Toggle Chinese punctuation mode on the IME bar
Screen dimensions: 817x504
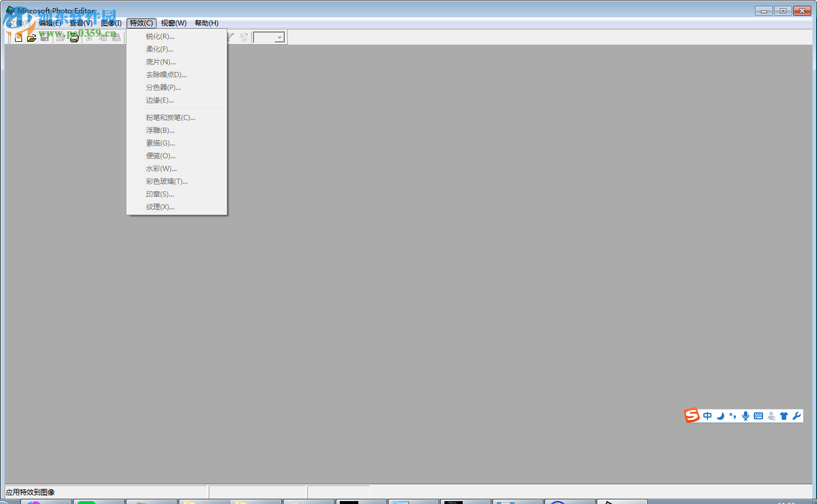[733, 416]
